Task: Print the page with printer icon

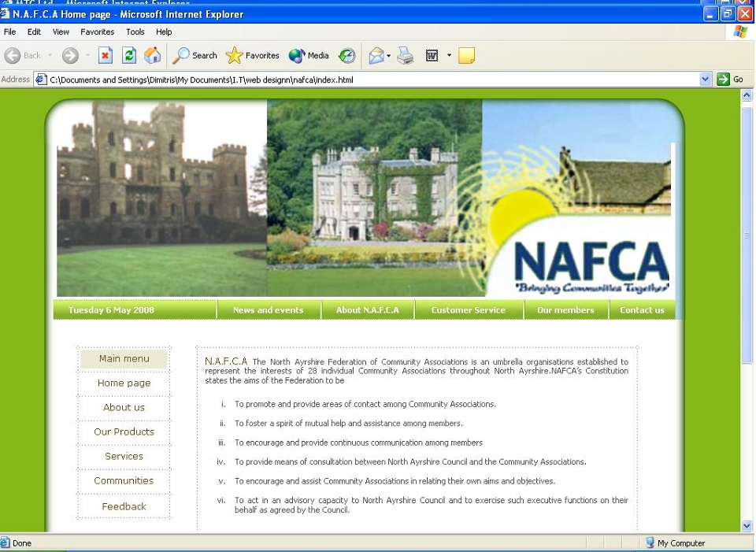Action: coord(406,55)
